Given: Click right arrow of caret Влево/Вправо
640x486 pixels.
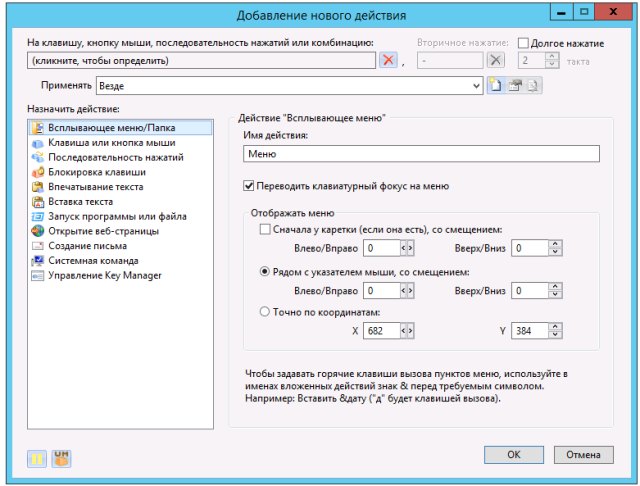Looking at the screenshot, I should [x=411, y=248].
